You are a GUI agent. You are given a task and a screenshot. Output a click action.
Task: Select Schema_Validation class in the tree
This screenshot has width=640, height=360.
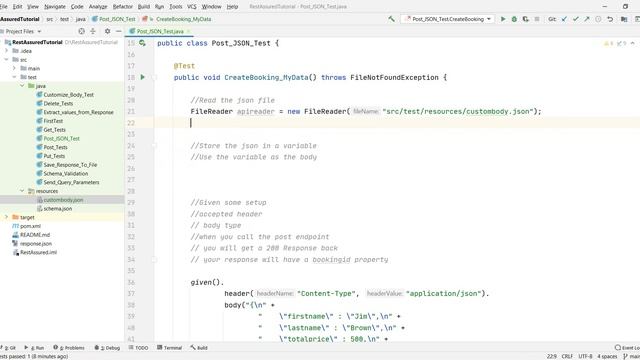pyautogui.click(x=65, y=173)
